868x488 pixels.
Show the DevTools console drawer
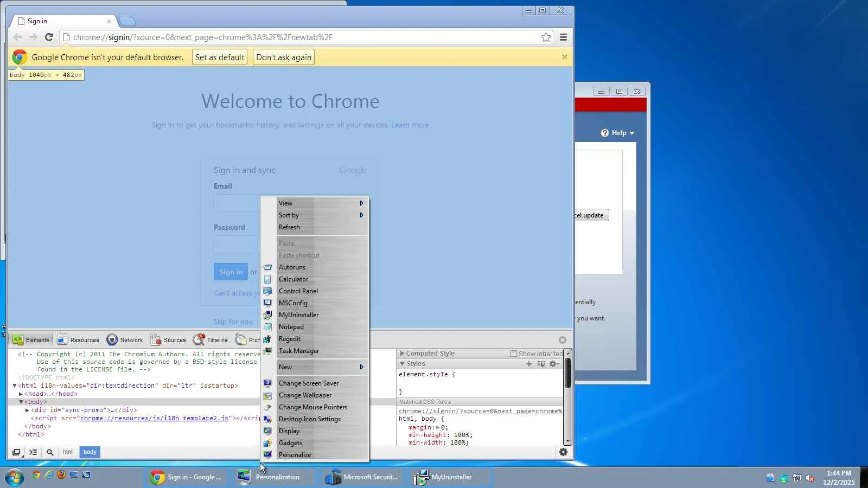click(x=33, y=452)
